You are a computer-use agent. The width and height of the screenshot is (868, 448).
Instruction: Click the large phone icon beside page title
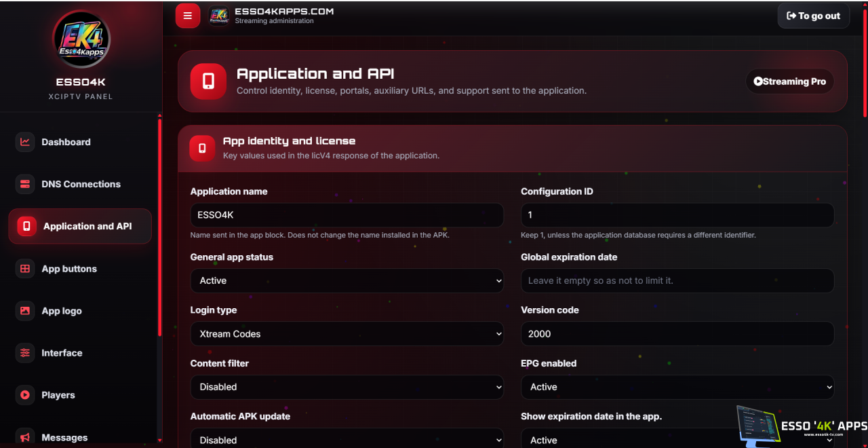coord(208,81)
